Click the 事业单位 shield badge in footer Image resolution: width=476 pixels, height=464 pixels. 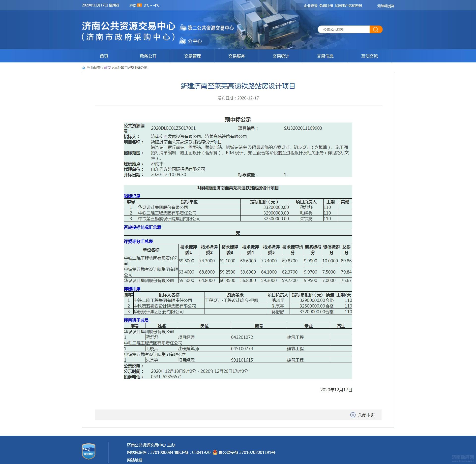pyautogui.click(x=89, y=451)
